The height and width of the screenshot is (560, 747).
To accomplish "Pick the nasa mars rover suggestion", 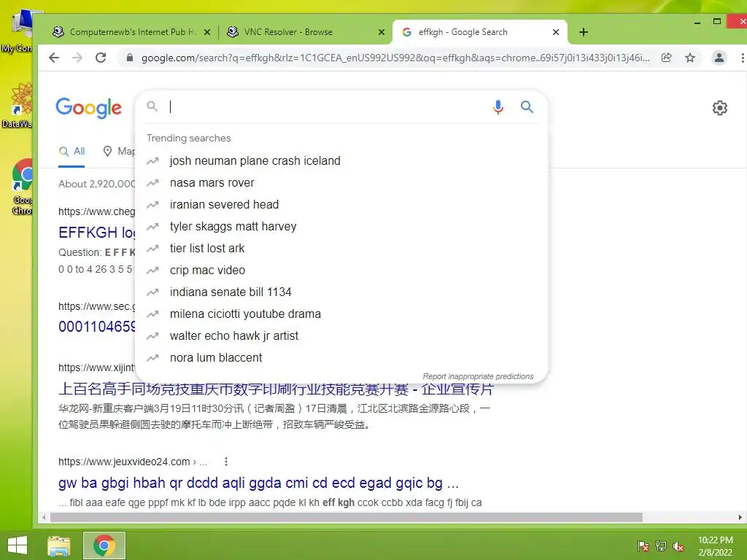I will [x=341, y=183].
